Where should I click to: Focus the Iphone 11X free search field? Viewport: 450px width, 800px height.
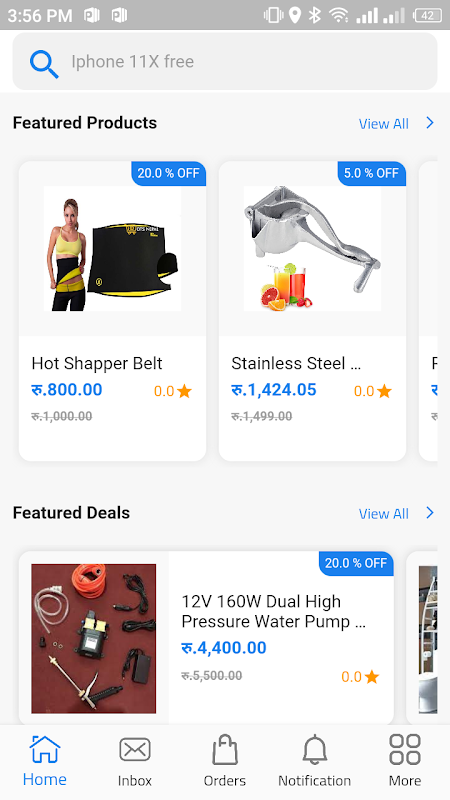tap(225, 62)
